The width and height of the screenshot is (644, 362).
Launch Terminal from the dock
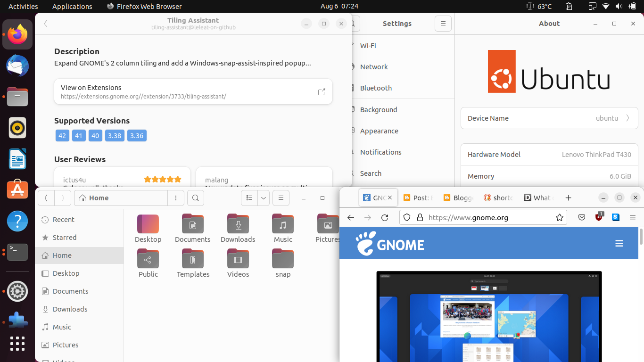click(x=17, y=252)
